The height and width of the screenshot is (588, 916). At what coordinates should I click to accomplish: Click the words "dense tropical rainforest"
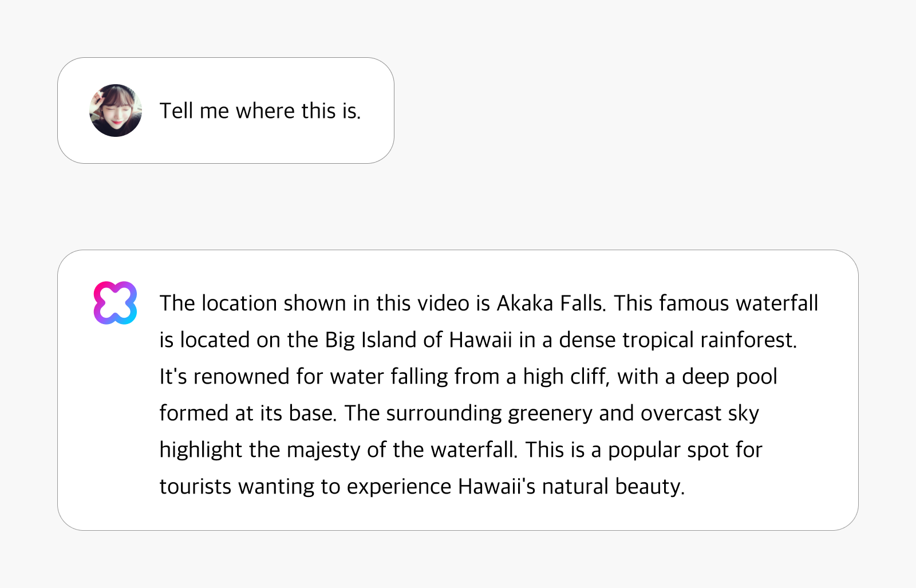678,340
